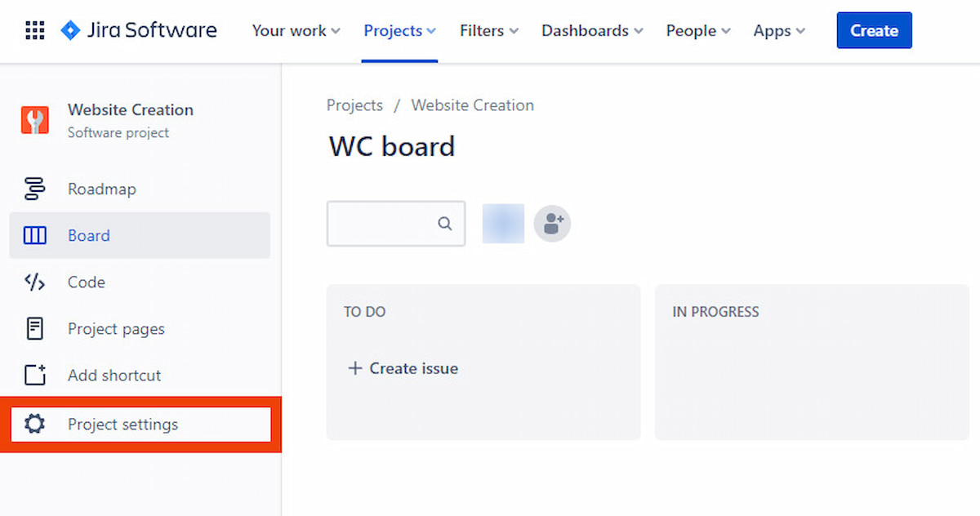Viewport: 980px width, 516px height.
Task: Open Project pages
Action: coord(114,328)
